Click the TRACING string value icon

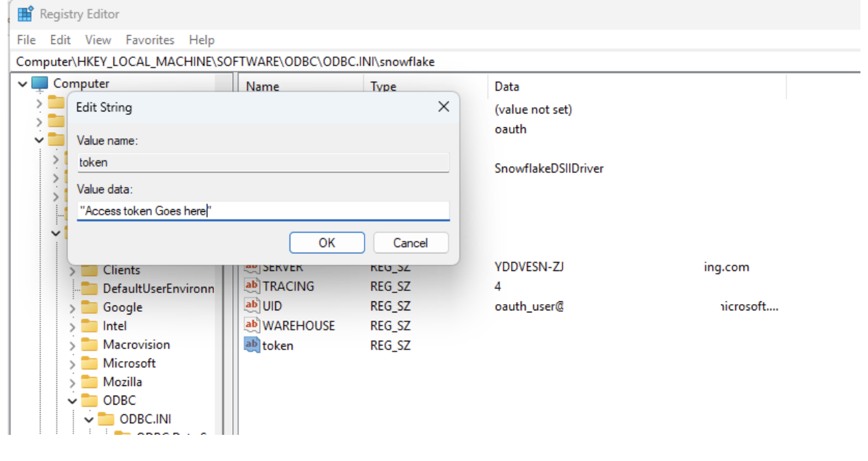252,286
